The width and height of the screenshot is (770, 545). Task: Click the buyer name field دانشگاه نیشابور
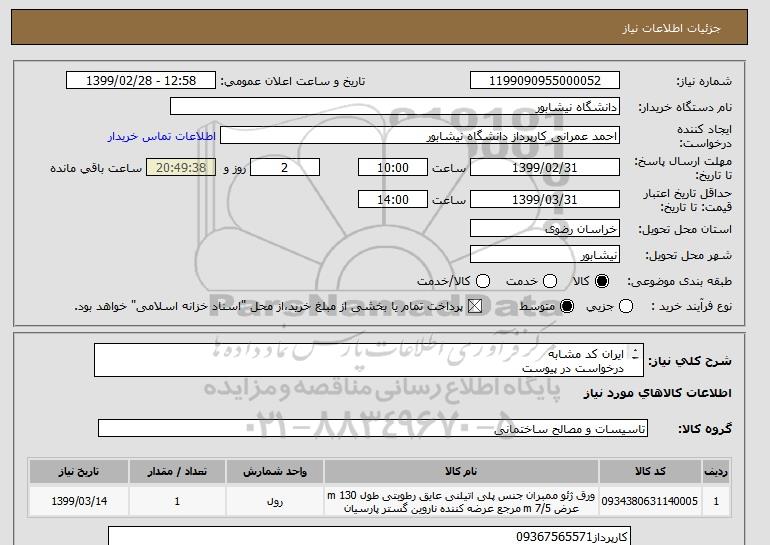click(x=395, y=107)
